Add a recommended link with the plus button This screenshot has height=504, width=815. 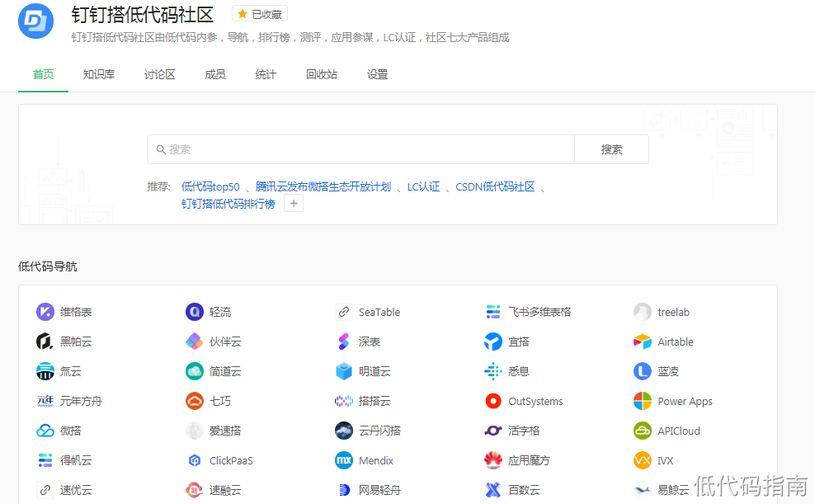294,204
